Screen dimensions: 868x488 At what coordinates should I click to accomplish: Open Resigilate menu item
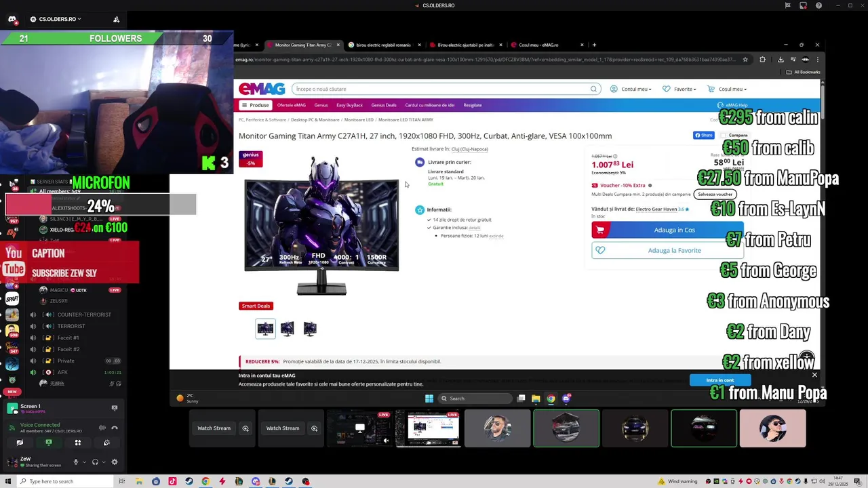pyautogui.click(x=473, y=105)
